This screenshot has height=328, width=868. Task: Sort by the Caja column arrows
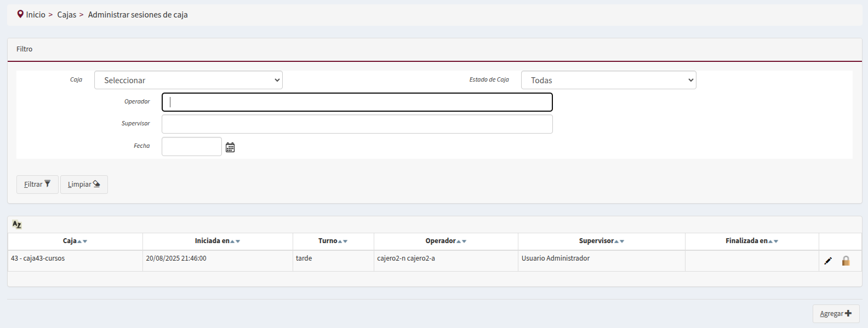coord(82,241)
